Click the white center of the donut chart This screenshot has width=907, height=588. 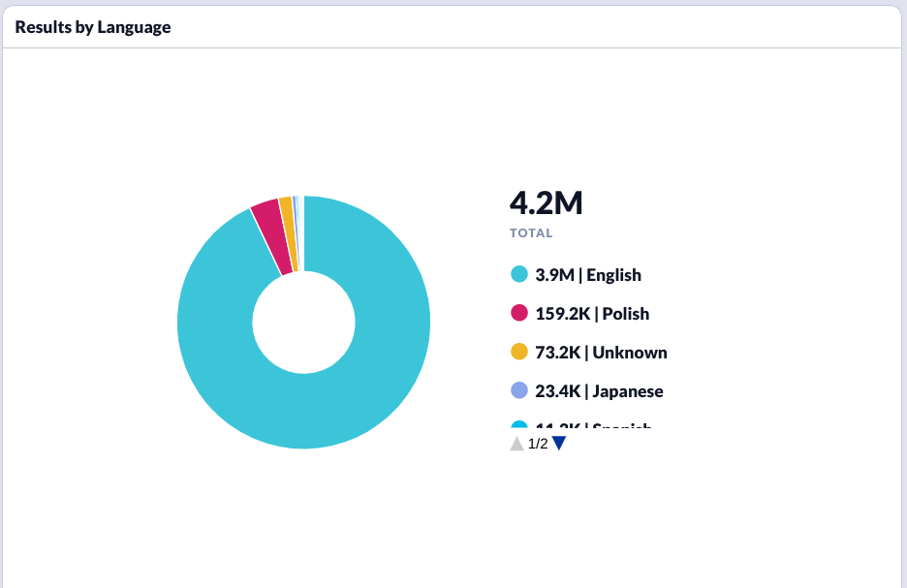pyautogui.click(x=303, y=323)
